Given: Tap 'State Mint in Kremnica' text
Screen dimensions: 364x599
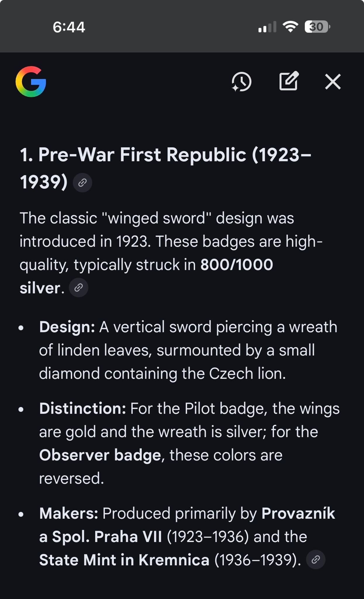Looking at the screenshot, I should (x=124, y=560).
